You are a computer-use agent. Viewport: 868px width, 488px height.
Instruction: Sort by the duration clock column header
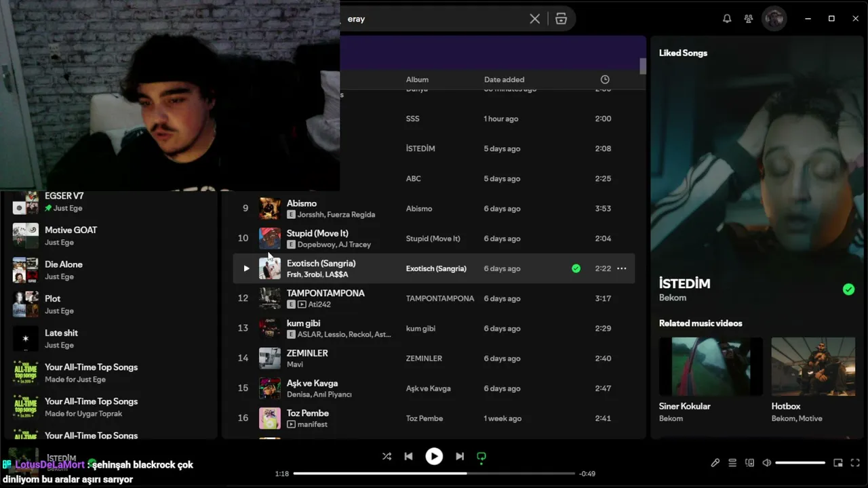[605, 79]
